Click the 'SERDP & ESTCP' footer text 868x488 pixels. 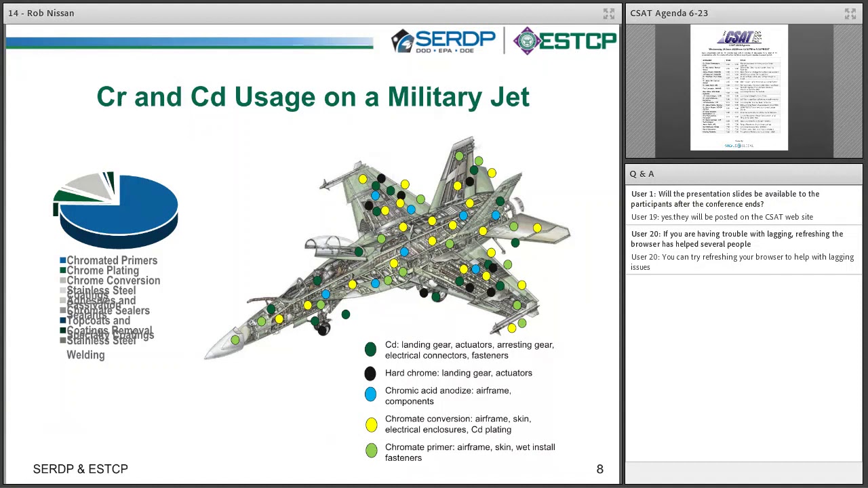pos(80,469)
